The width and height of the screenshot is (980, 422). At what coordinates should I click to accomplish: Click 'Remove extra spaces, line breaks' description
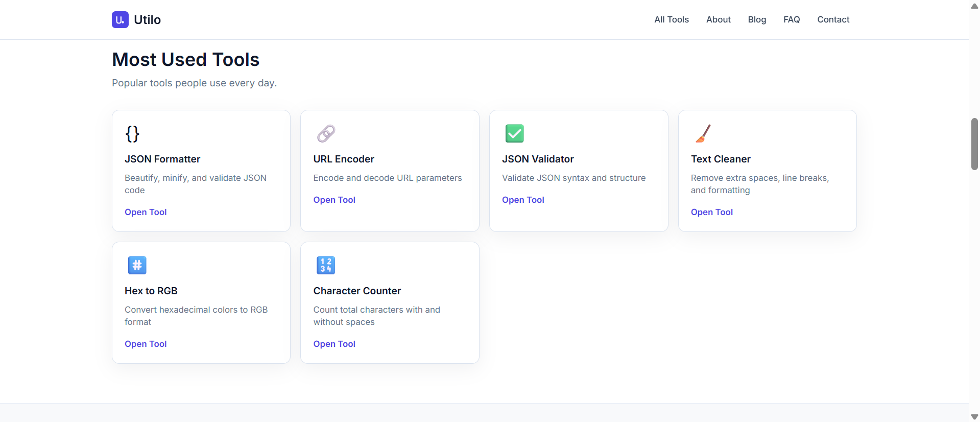pyautogui.click(x=760, y=184)
